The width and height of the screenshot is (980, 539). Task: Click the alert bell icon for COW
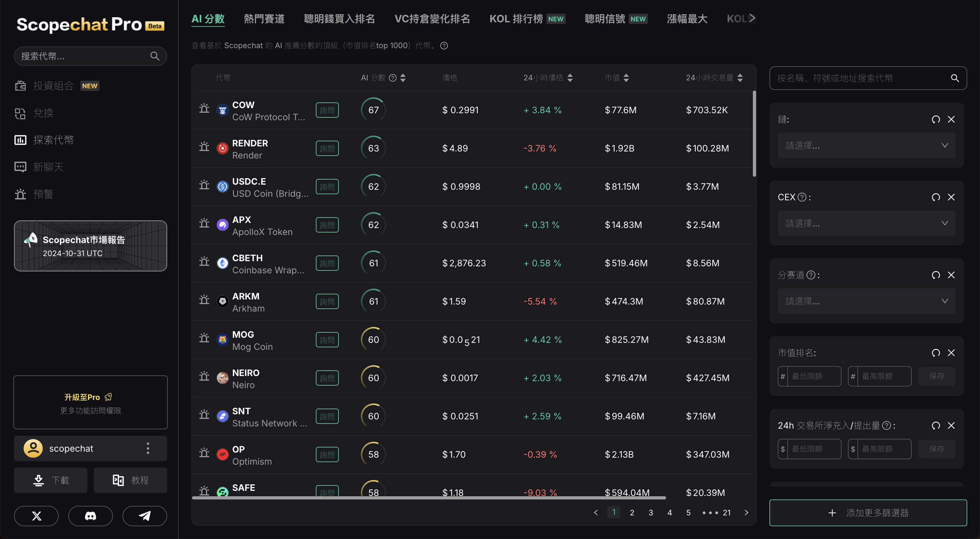tap(204, 109)
